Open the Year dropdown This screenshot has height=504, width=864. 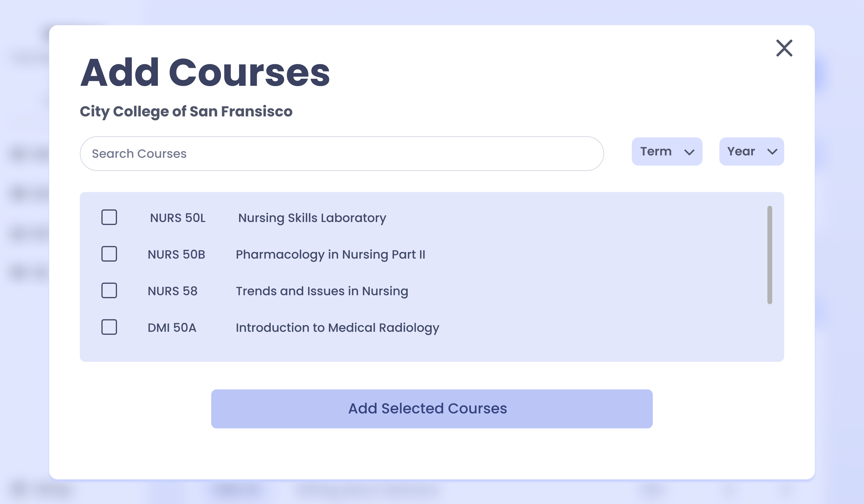(x=751, y=151)
